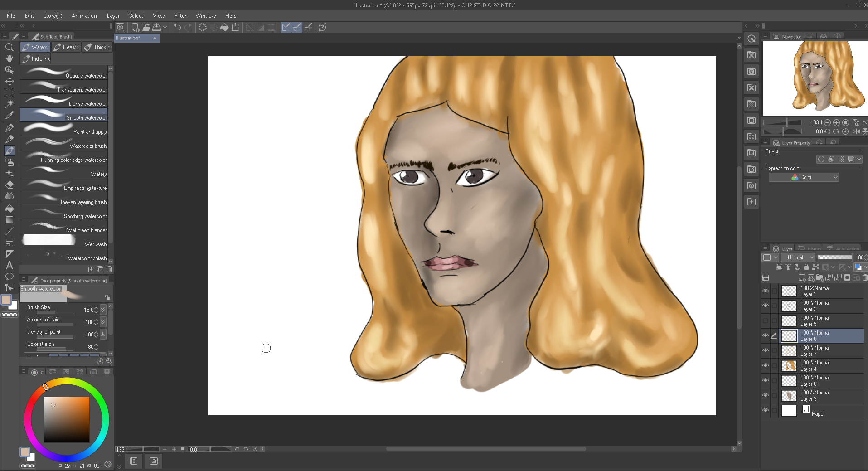868x471 pixels.
Task: Click the color wheel saturation square
Action: click(66, 419)
